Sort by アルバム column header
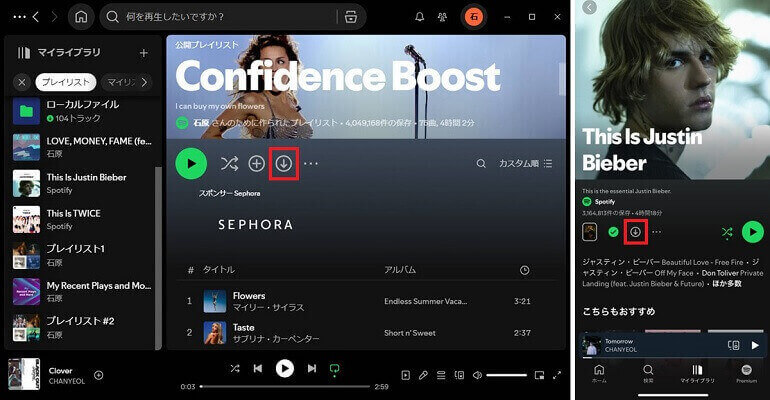Viewport: 770px width, 400px height. click(400, 269)
